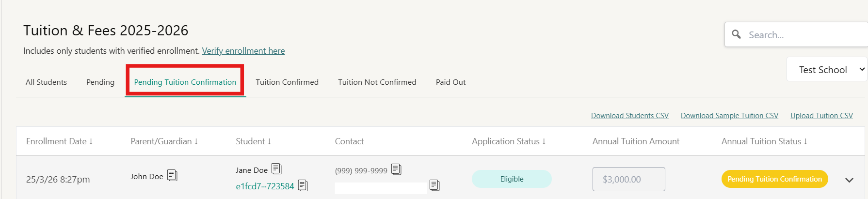Download the Students CSV
The width and height of the screenshot is (868, 199).
click(629, 116)
